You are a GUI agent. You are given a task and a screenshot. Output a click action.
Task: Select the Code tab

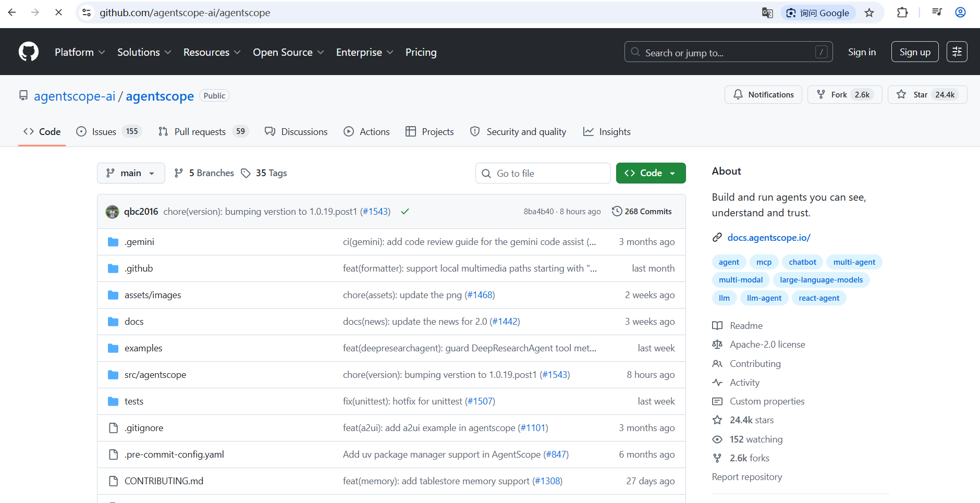42,132
